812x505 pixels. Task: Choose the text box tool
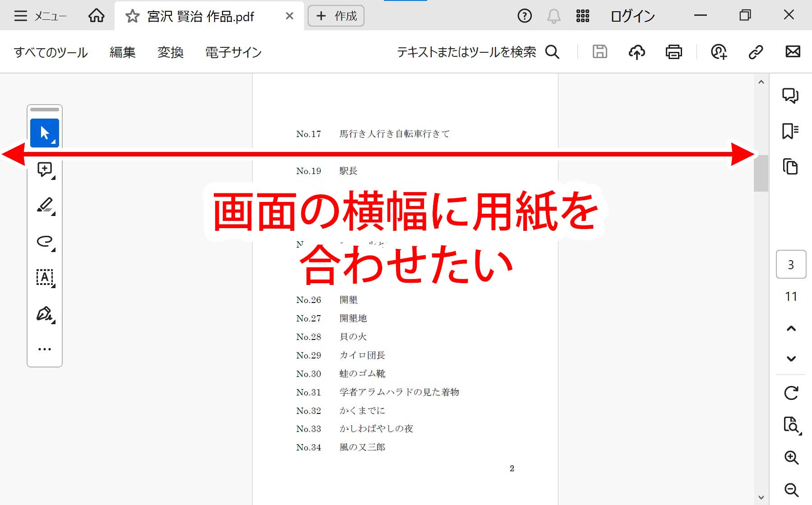point(45,277)
